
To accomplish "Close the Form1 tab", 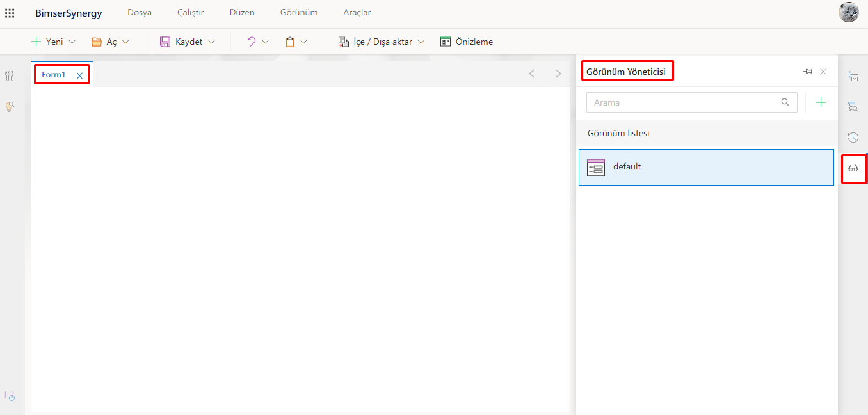I will 80,75.
